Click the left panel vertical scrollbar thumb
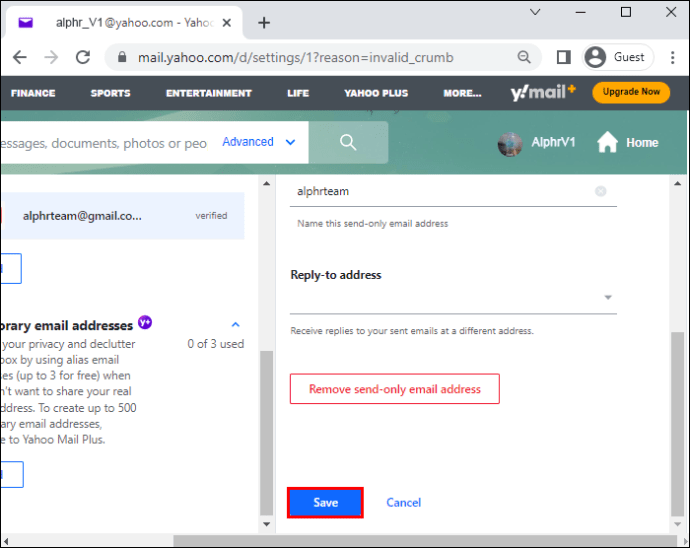 coord(266,433)
